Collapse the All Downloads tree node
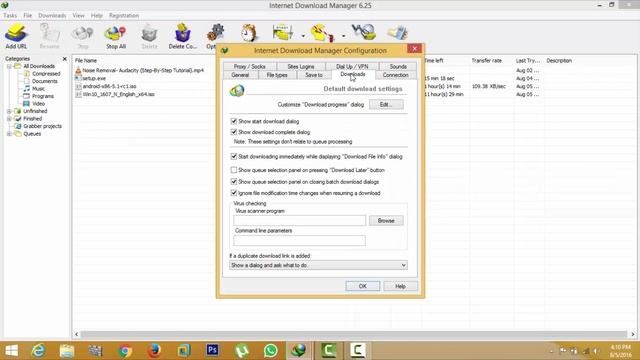The width and height of the screenshot is (640, 360). point(9,66)
